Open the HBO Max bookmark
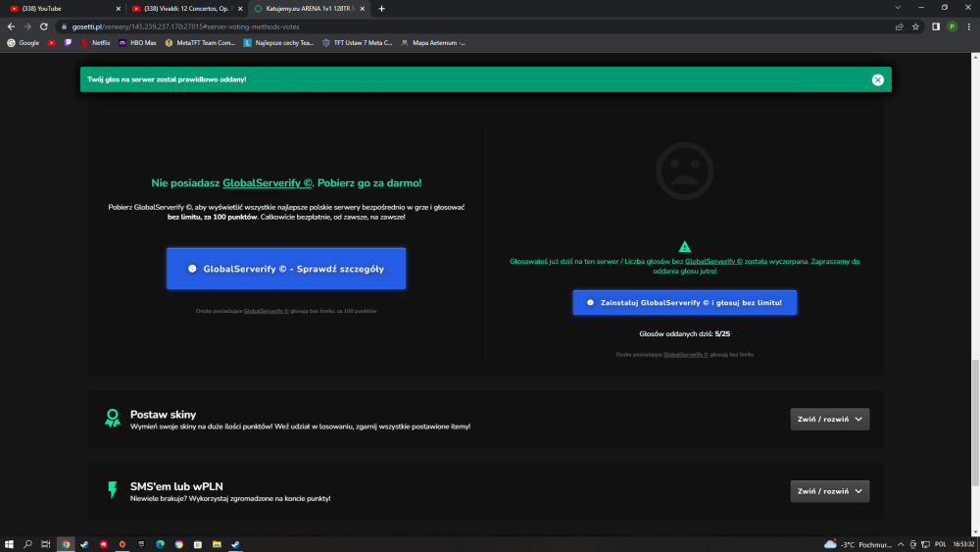Screen dimensions: 980x552 pyautogui.click(x=137, y=43)
